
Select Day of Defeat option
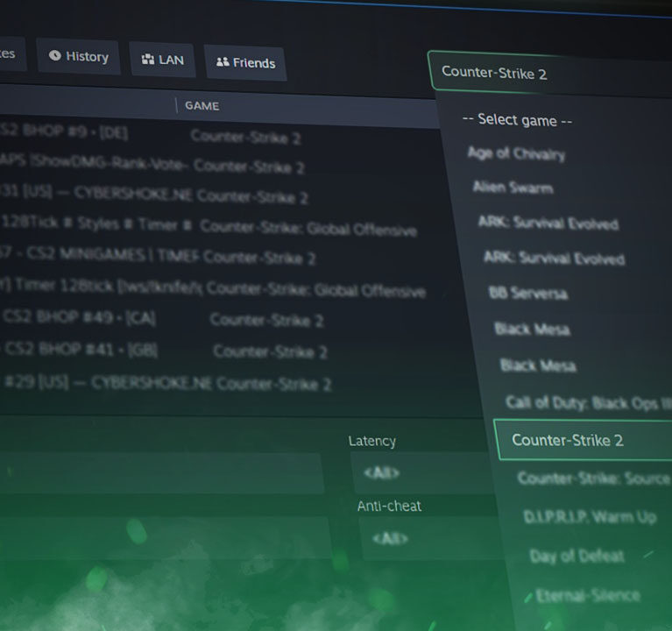[x=577, y=556]
